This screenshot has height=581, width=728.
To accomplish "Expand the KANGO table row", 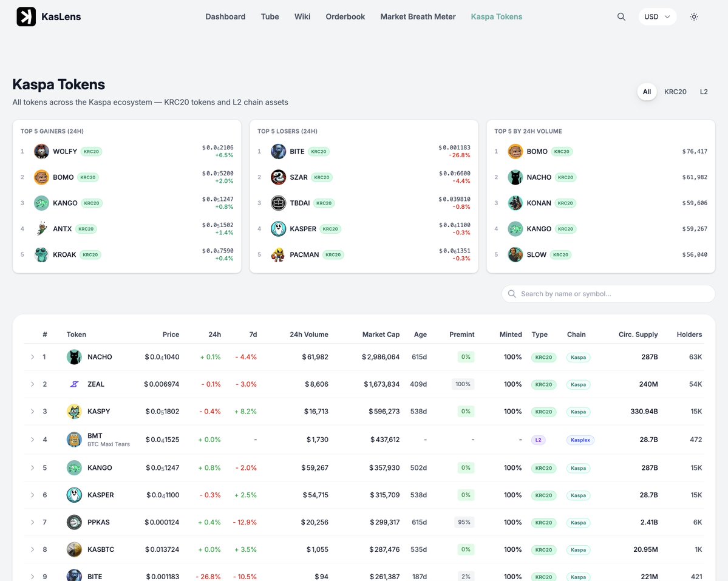I will click(33, 467).
